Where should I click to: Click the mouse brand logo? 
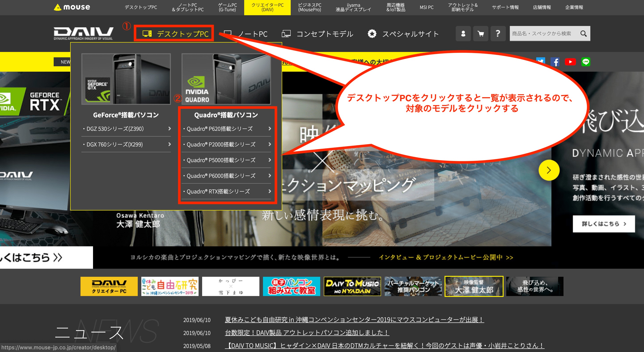tap(72, 7)
